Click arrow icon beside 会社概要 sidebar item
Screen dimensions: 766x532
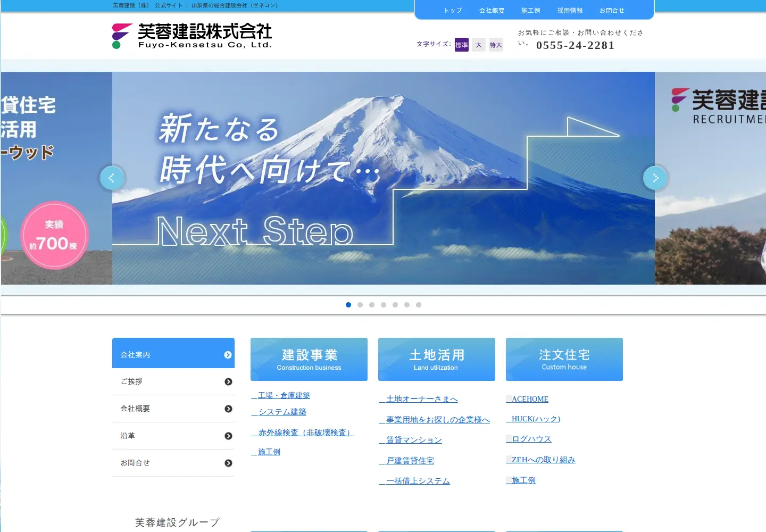click(x=228, y=409)
